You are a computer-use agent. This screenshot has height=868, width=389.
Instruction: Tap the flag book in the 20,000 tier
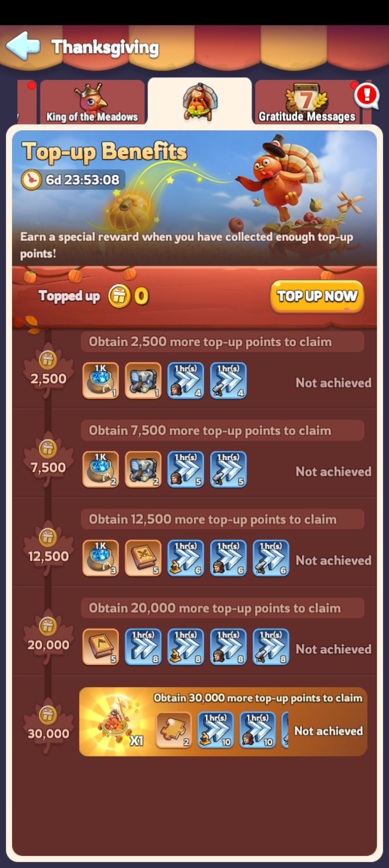101,647
